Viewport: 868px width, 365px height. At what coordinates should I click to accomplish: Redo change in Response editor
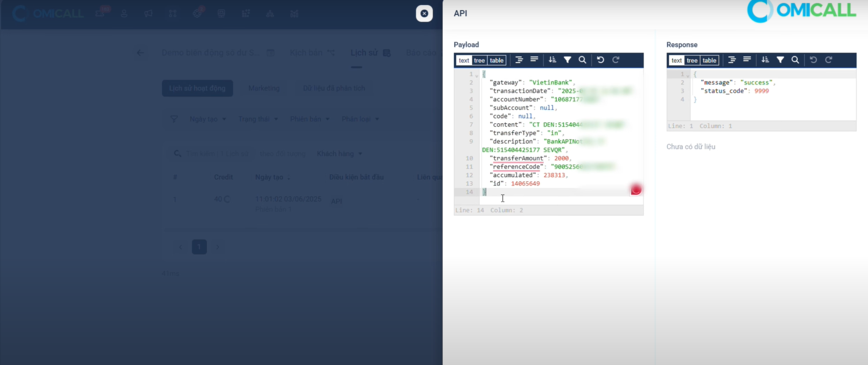pyautogui.click(x=829, y=60)
